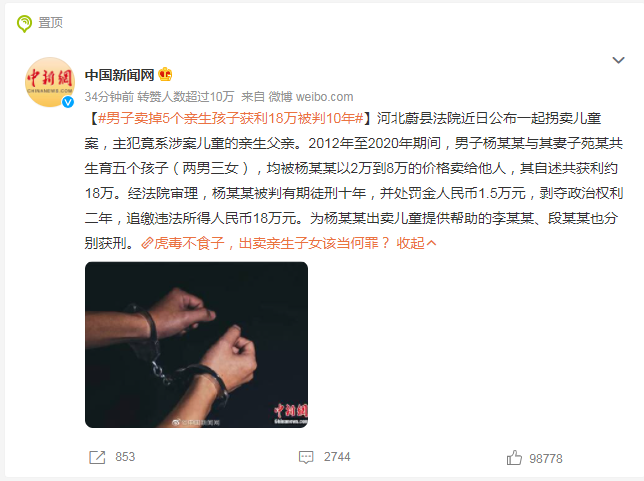The image size is (644, 481).
Task: Click the caret arrow next to 收起
Action: [431, 244]
